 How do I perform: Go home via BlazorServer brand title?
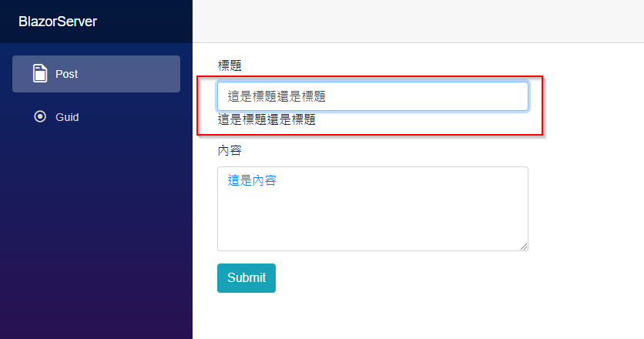pos(58,22)
